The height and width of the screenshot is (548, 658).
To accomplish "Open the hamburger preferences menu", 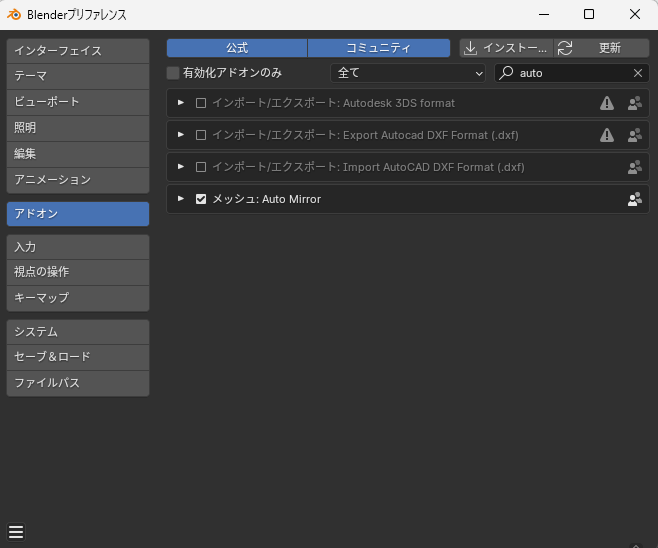I will [16, 532].
